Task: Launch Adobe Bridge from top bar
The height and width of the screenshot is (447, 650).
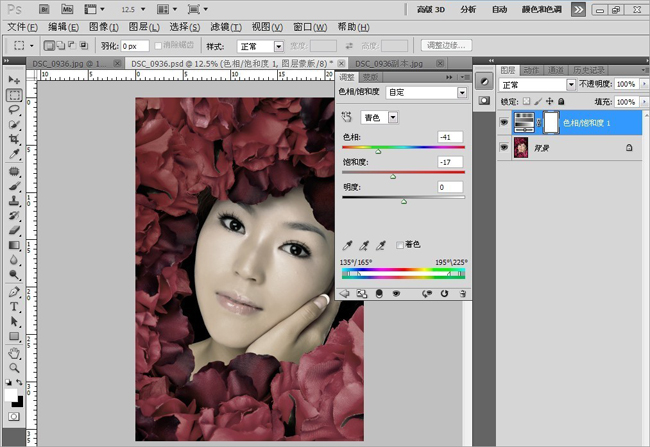Action: (44, 9)
